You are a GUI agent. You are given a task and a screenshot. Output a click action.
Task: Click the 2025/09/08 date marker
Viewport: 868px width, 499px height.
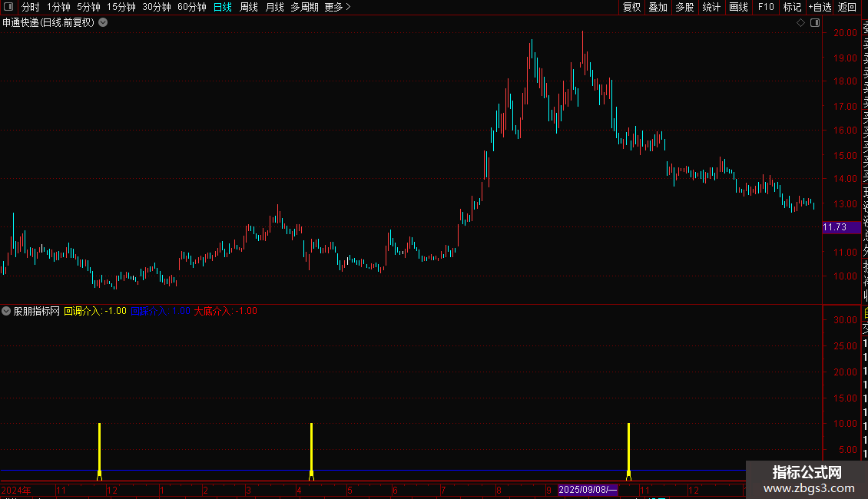(x=588, y=490)
